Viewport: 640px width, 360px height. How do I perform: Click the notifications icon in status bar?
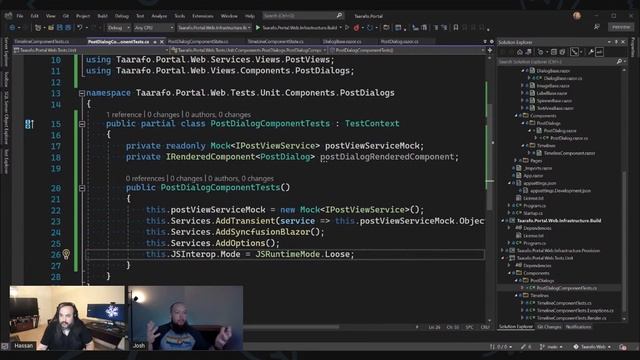pos(622,347)
